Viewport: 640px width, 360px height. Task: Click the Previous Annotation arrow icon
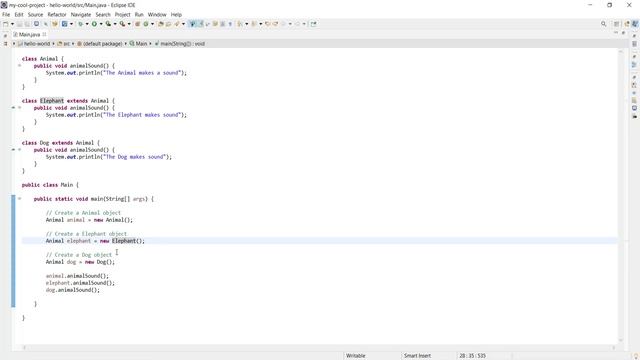point(254,24)
